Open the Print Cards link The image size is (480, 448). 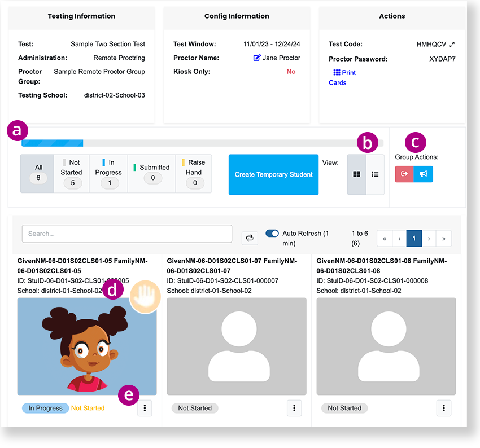pos(344,77)
